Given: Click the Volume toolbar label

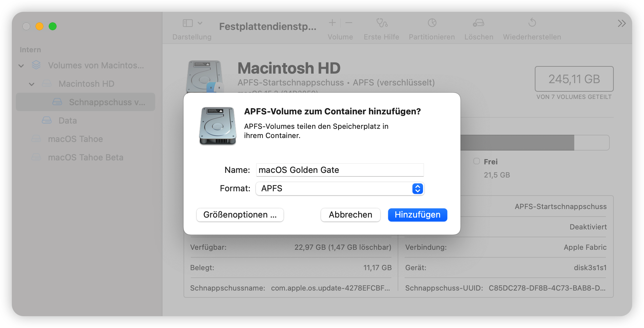Looking at the screenshot, I should coord(340,37).
